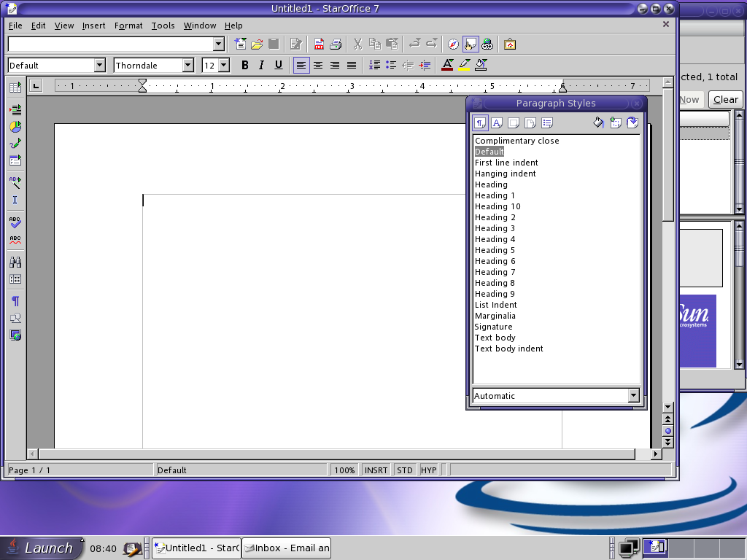This screenshot has width=747, height=560.
Task: Open the Format menu
Action: pos(128,26)
